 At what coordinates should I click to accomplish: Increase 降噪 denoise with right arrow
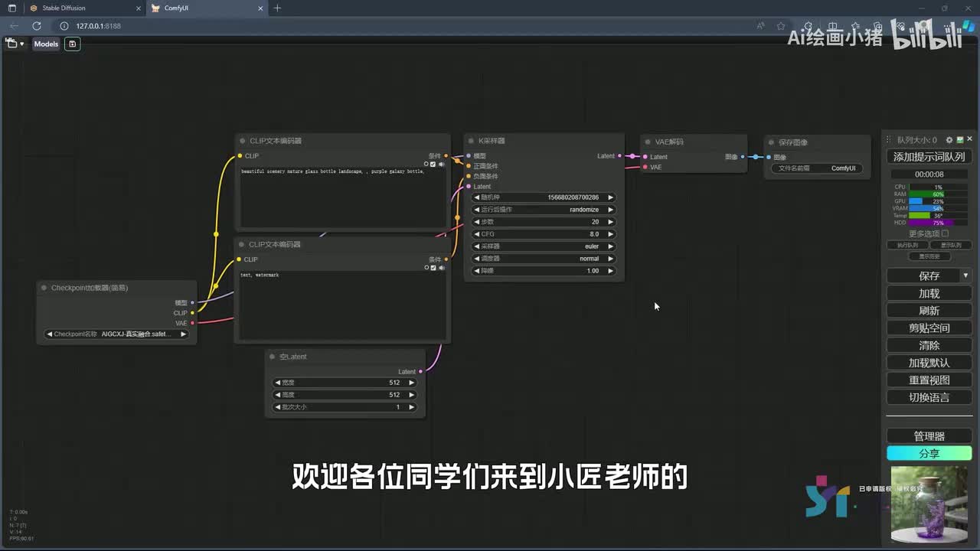pos(610,271)
